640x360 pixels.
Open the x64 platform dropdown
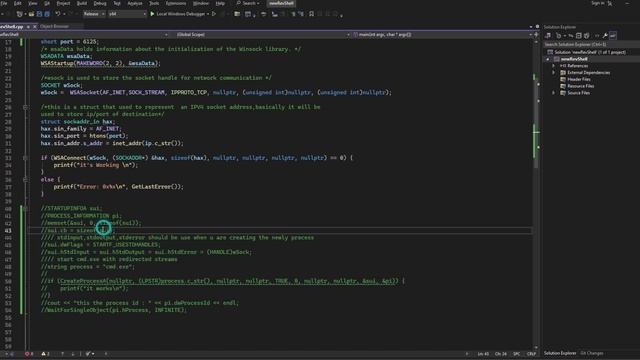127,14
